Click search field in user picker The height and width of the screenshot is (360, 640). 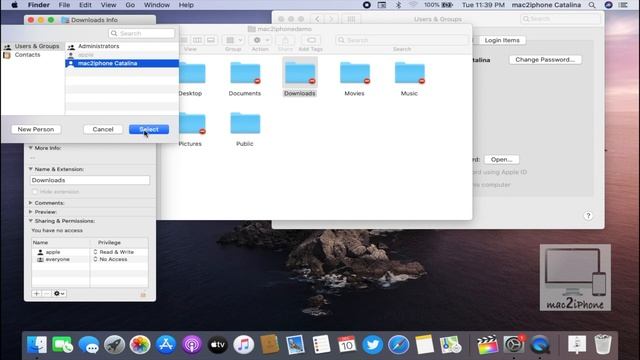coord(142,33)
